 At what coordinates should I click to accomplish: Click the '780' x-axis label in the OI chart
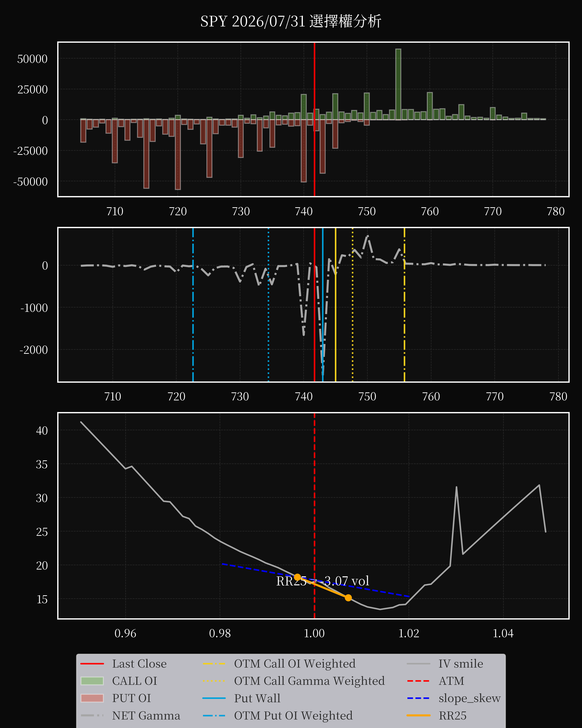[x=555, y=211]
